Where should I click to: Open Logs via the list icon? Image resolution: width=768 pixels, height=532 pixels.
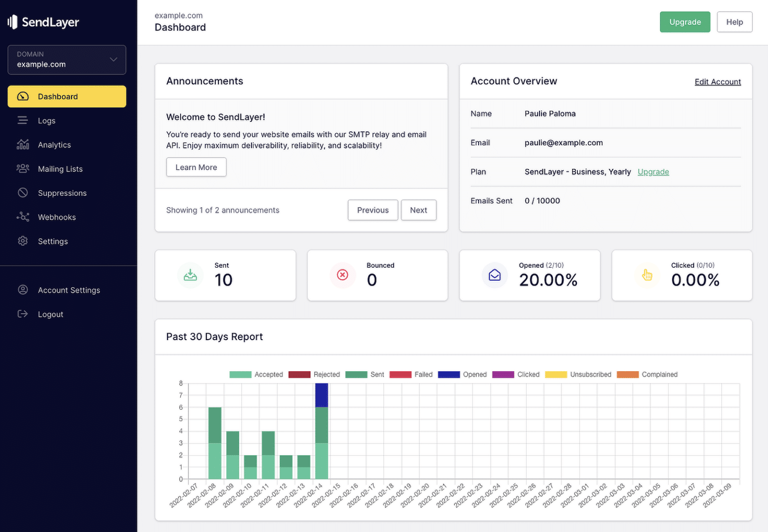pos(22,120)
